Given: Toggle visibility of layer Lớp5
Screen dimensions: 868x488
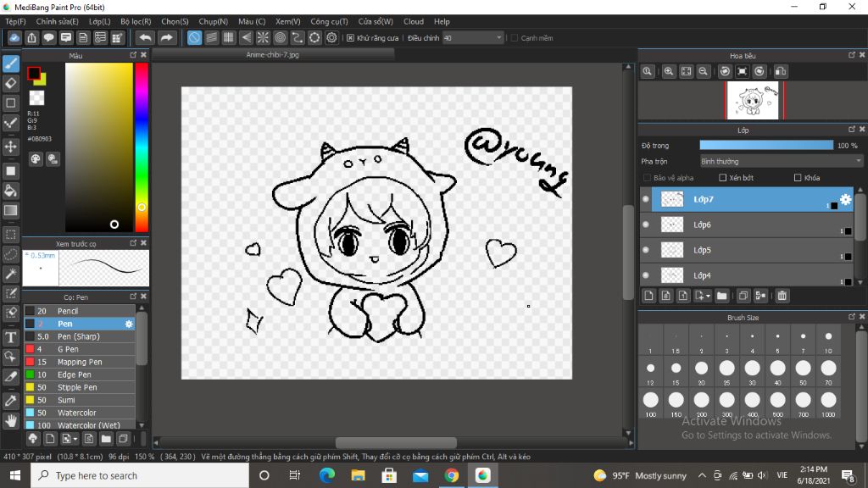Looking at the screenshot, I should coord(645,250).
